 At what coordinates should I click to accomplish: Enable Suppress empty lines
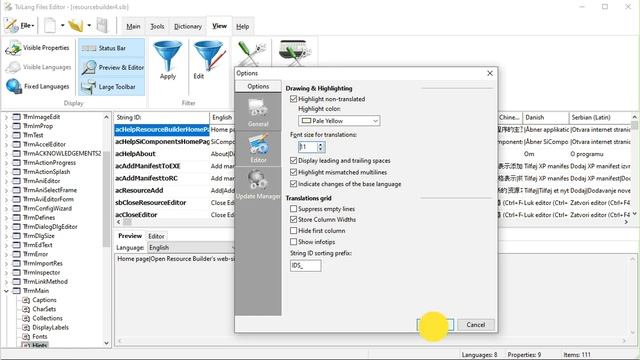[293, 209]
